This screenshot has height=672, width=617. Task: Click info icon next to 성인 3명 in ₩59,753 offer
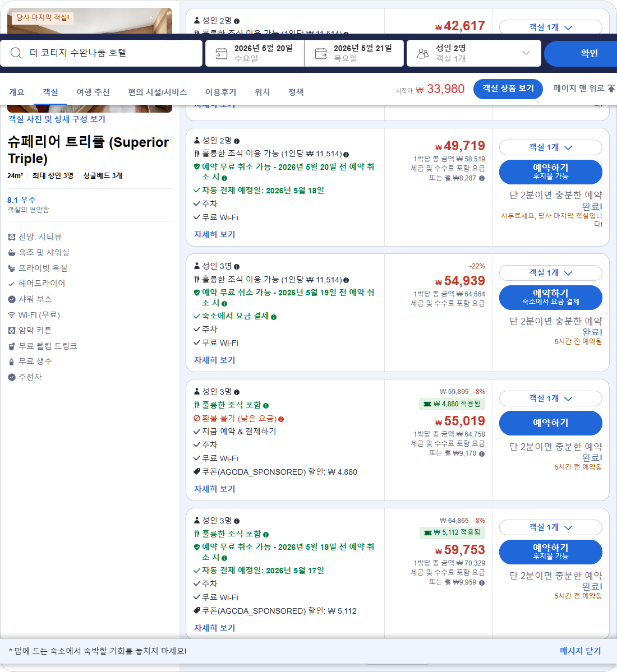(x=237, y=521)
